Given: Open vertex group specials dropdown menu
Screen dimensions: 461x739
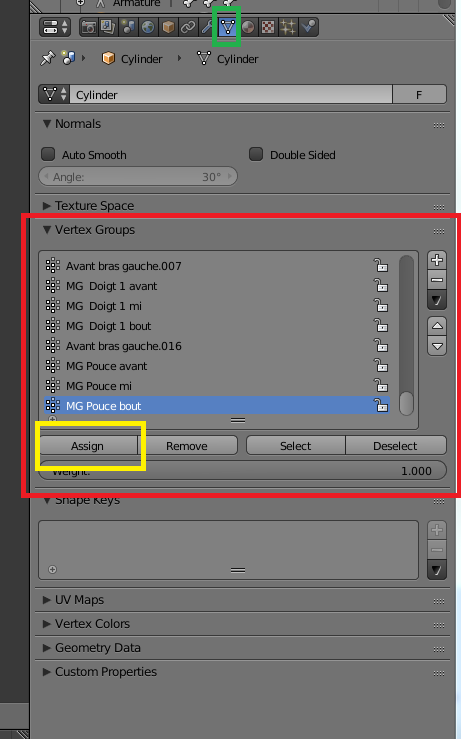Looking at the screenshot, I should (437, 300).
